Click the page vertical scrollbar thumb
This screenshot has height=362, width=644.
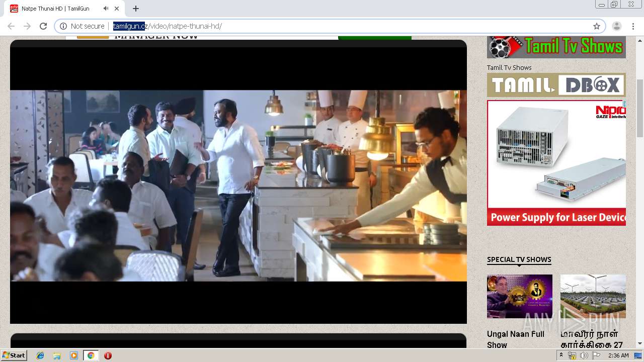640,108
